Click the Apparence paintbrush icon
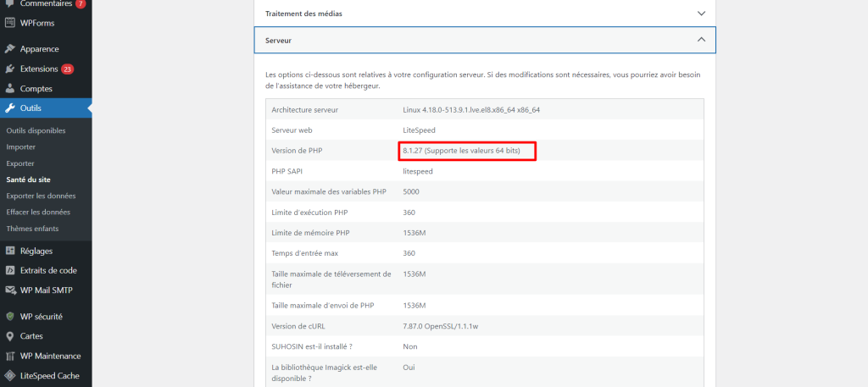Viewport: 868px width, 387px height. pos(9,48)
